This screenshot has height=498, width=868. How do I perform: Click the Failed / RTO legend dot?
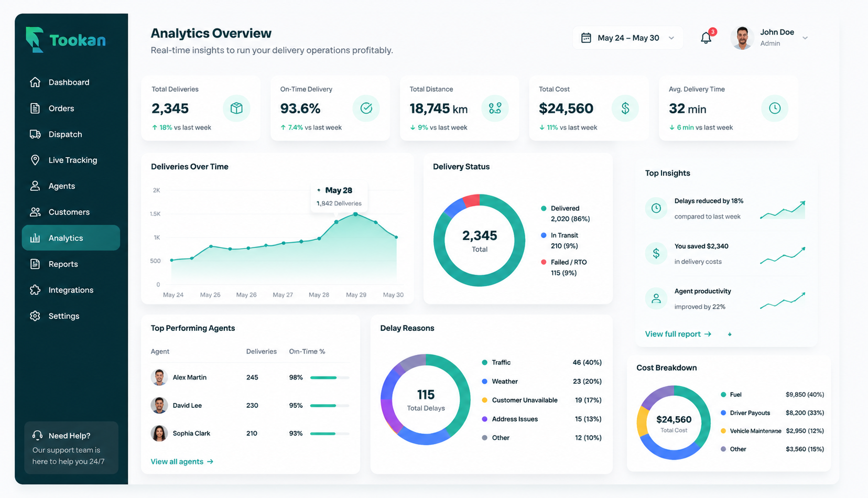[544, 262]
